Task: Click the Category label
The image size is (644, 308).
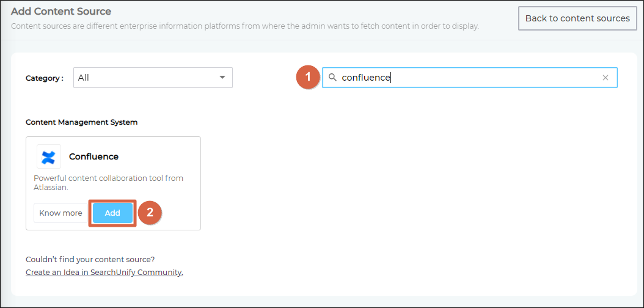Action: pos(44,78)
